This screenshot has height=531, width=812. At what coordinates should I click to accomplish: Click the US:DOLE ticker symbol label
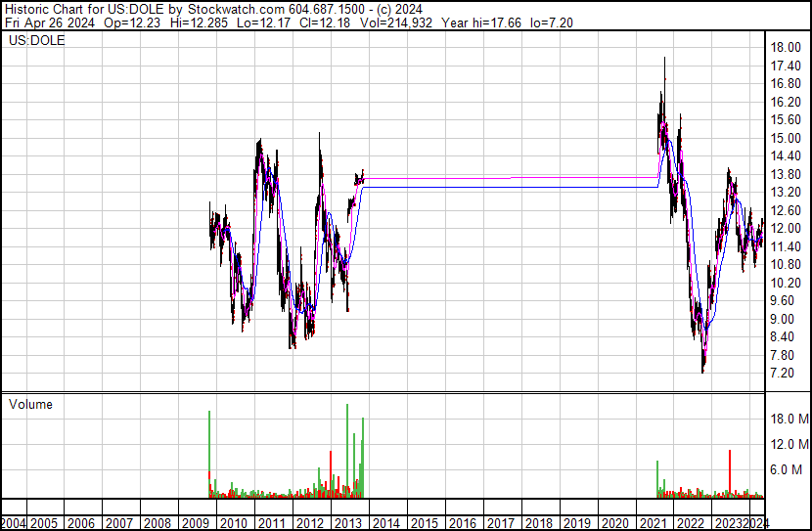37,41
